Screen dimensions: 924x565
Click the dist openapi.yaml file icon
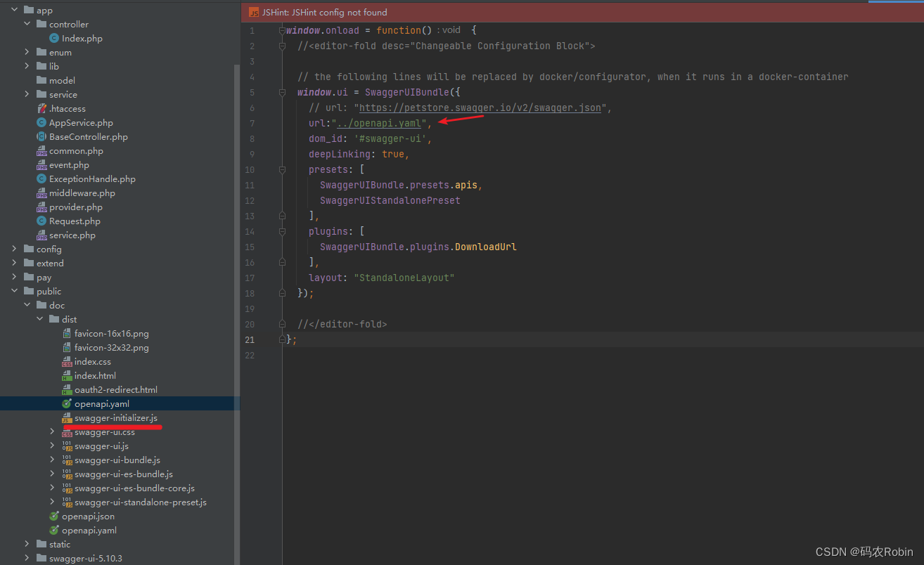pyautogui.click(x=67, y=403)
